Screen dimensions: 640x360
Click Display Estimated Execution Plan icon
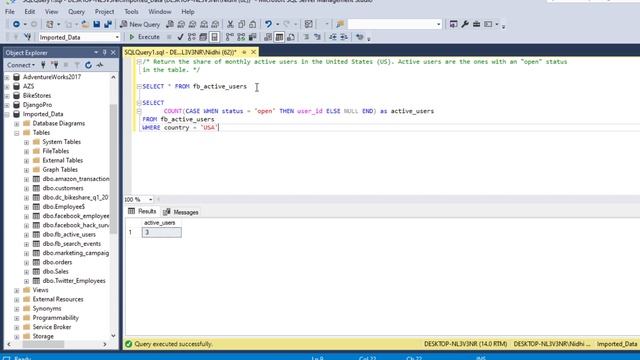[191, 37]
